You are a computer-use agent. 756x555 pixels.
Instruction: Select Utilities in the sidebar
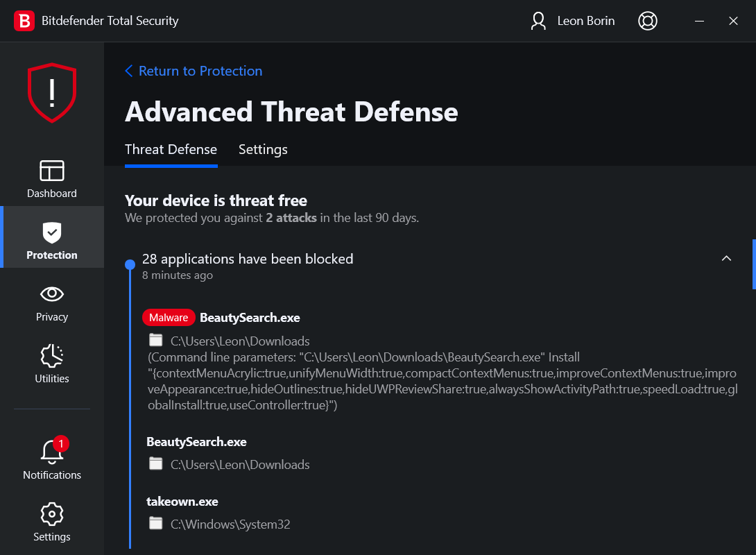click(x=52, y=364)
